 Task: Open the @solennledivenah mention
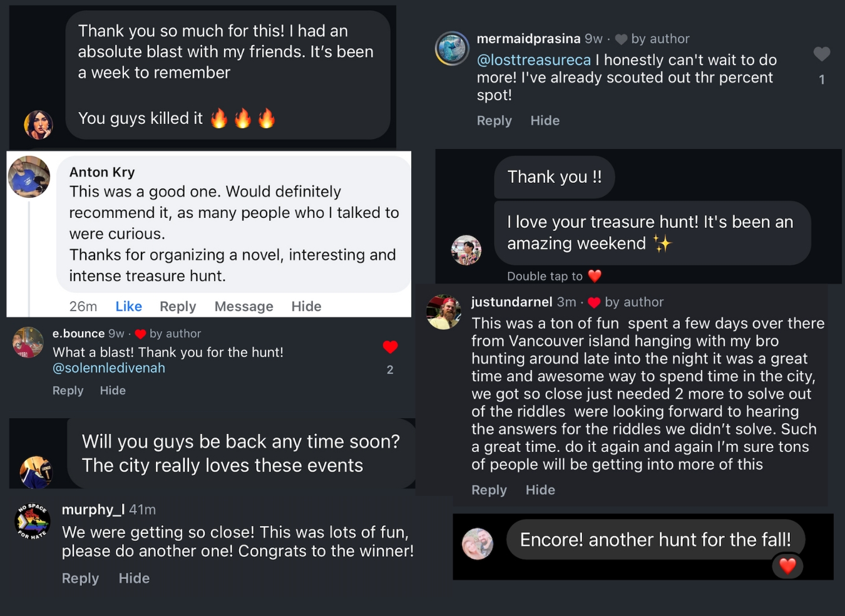pyautogui.click(x=109, y=368)
